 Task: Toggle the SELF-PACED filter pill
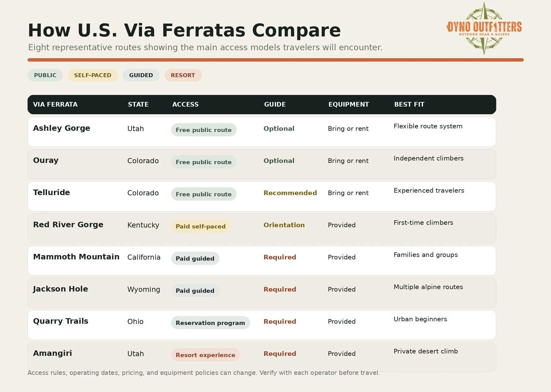pos(93,75)
